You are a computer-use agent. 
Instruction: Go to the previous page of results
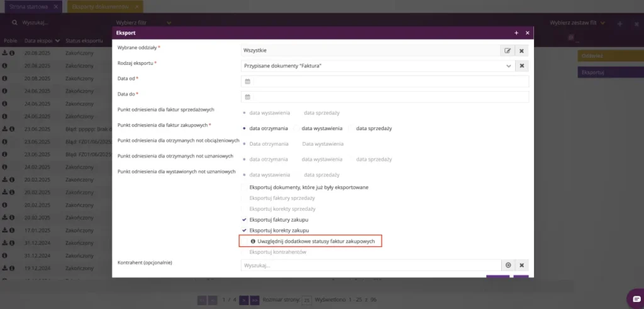[x=213, y=300]
